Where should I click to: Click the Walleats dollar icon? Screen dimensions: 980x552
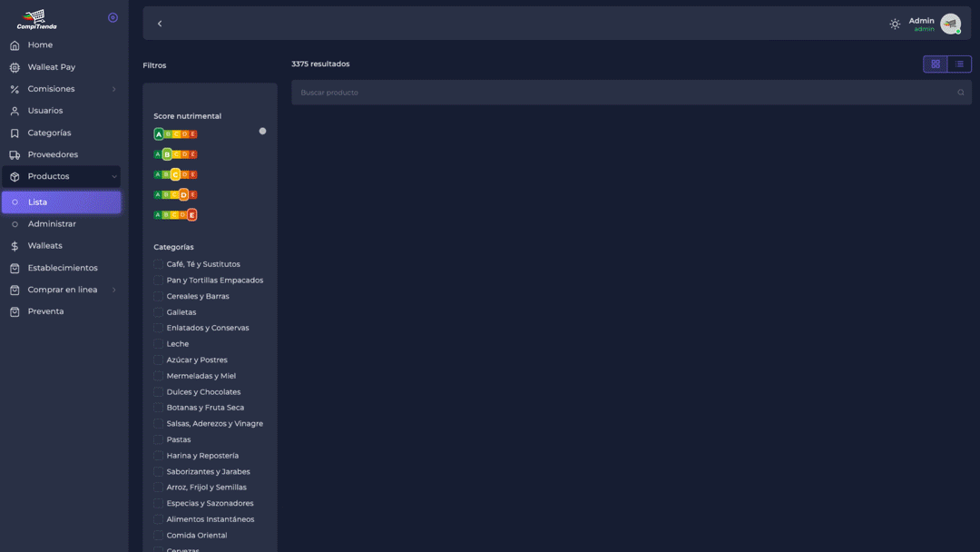click(x=13, y=245)
